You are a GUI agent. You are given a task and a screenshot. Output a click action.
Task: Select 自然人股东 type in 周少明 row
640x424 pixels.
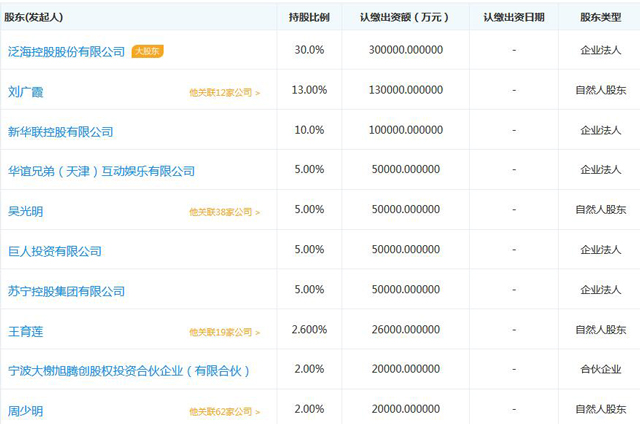600,409
